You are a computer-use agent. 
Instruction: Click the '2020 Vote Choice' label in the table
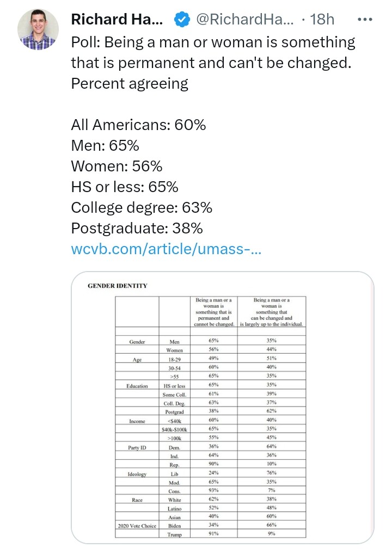pos(137,526)
